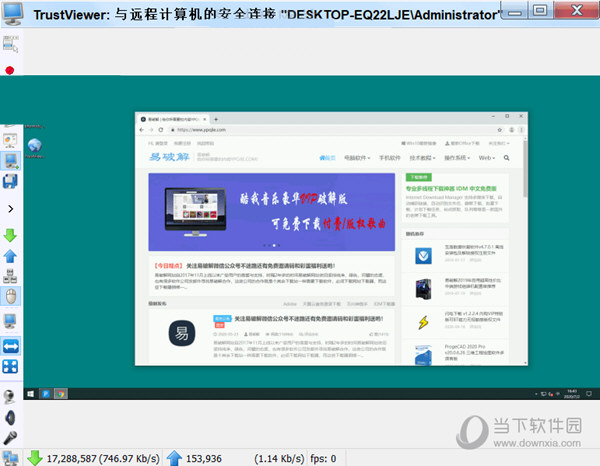Click the blue floppy disk save icon

10,181
